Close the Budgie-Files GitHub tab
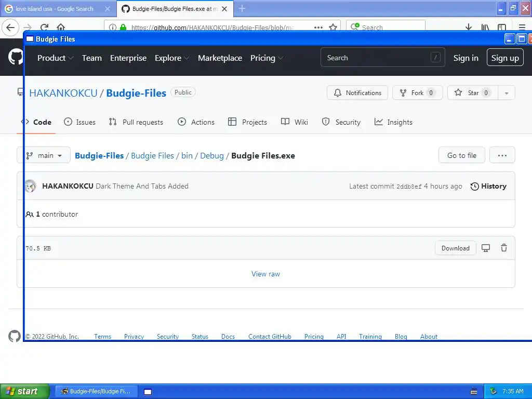This screenshot has width=532, height=399. pos(224,9)
